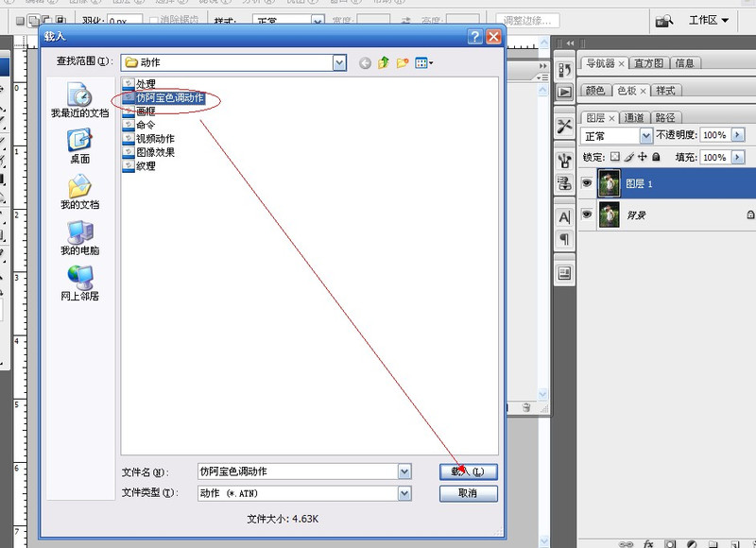Click the 取消 button
Image resolution: width=756 pixels, height=548 pixels.
coord(468,493)
